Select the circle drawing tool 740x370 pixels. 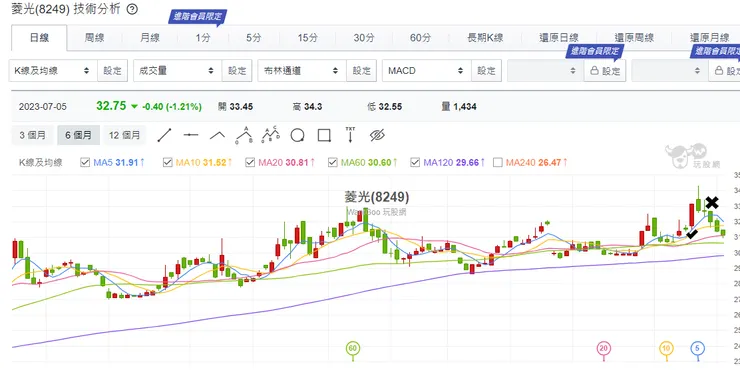pyautogui.click(x=297, y=135)
